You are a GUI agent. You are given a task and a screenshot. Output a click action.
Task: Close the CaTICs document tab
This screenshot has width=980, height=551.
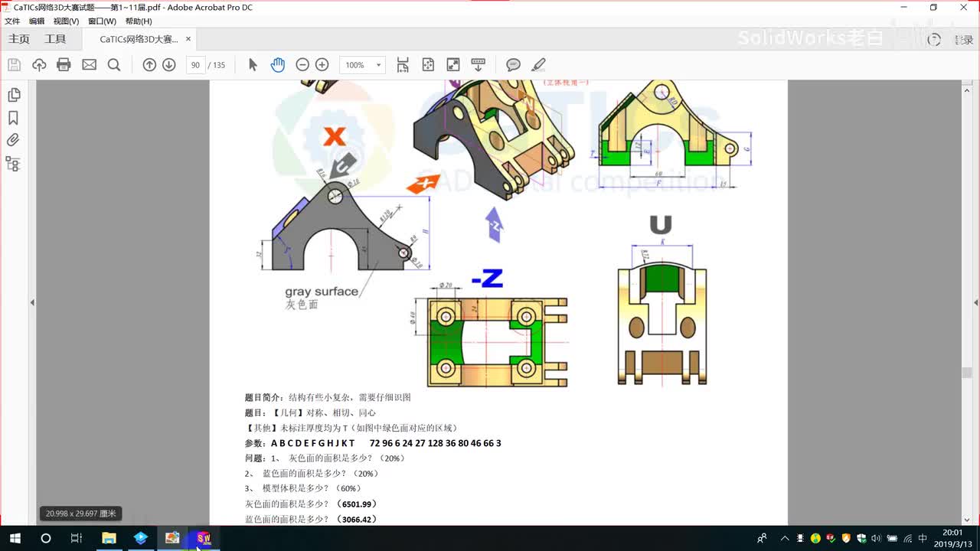pos(188,39)
